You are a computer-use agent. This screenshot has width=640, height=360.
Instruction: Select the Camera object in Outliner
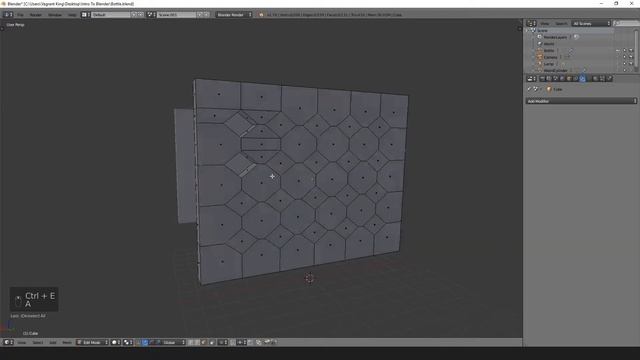(550, 57)
